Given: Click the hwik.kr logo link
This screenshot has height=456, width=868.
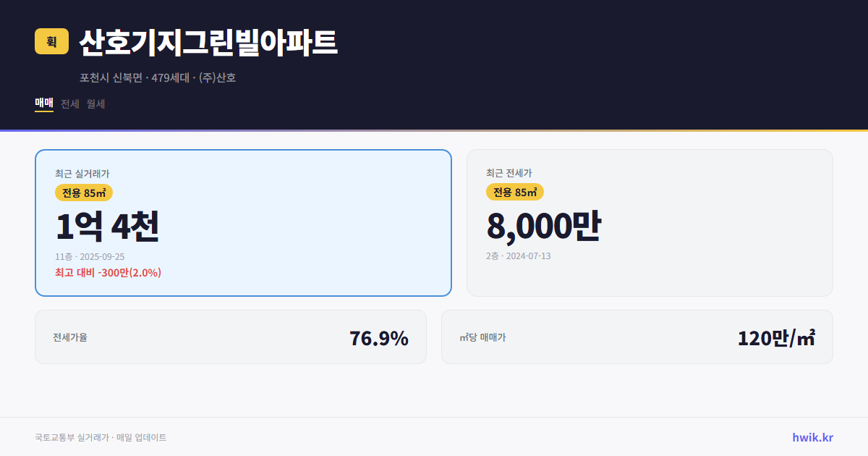Looking at the screenshot, I should pos(812,437).
